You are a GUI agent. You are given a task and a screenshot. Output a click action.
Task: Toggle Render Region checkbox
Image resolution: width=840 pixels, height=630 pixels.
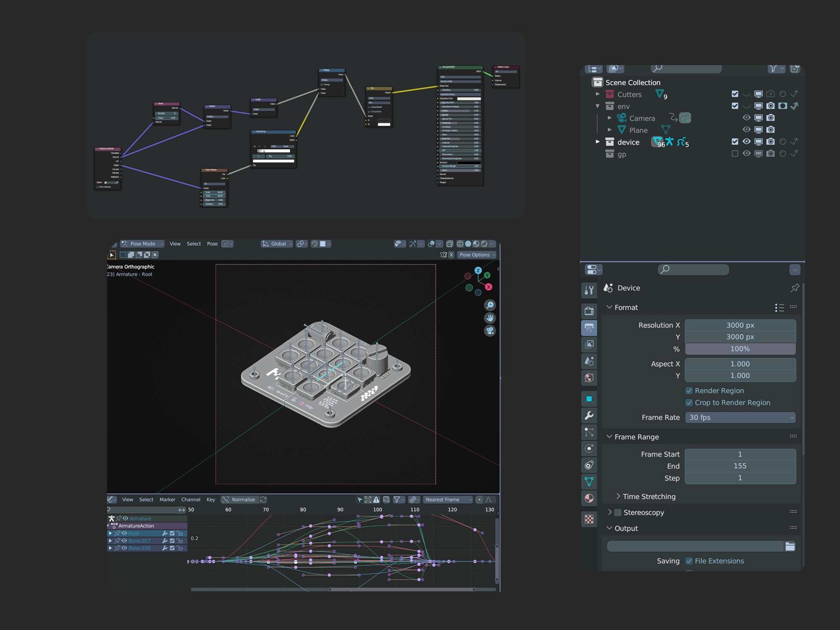click(x=689, y=391)
